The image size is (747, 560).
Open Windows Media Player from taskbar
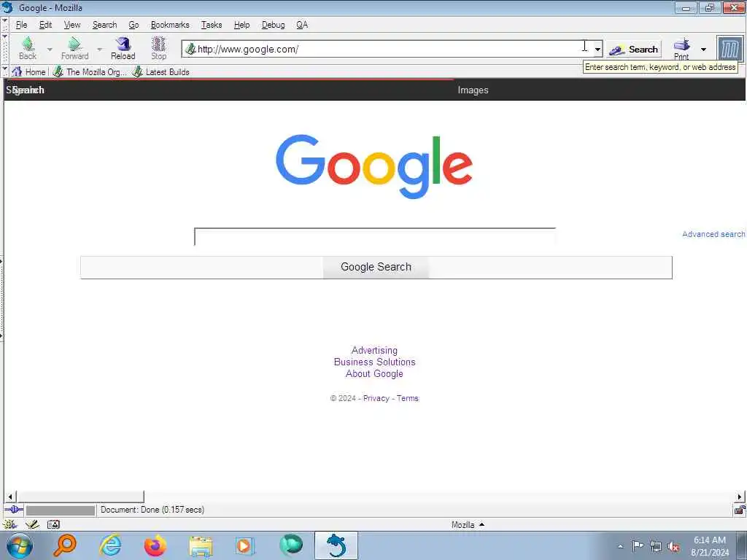[x=245, y=545]
